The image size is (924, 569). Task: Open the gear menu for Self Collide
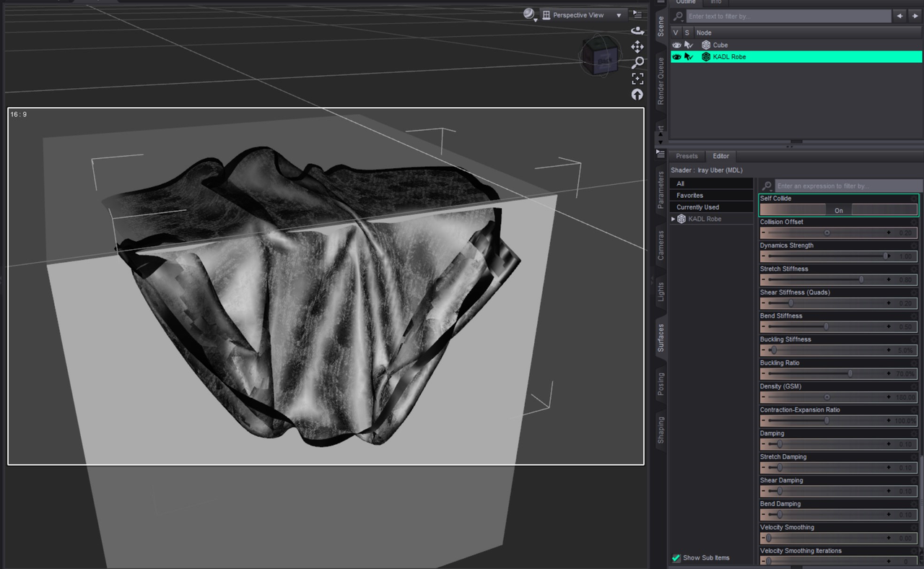tap(915, 198)
